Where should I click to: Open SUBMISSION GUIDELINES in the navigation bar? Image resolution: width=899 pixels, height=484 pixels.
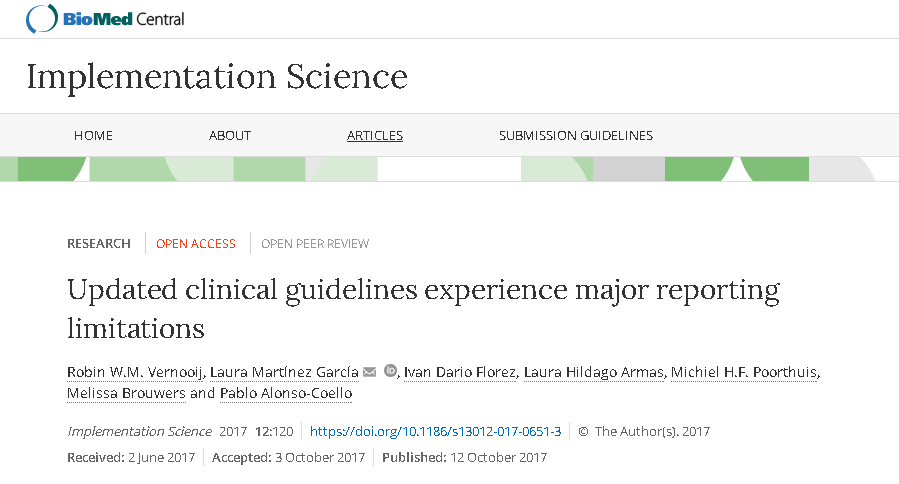point(576,136)
